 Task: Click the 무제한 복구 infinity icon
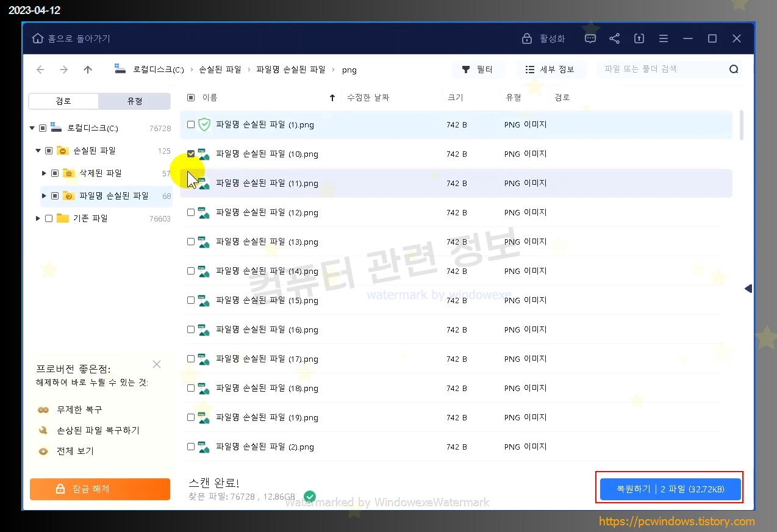click(43, 410)
